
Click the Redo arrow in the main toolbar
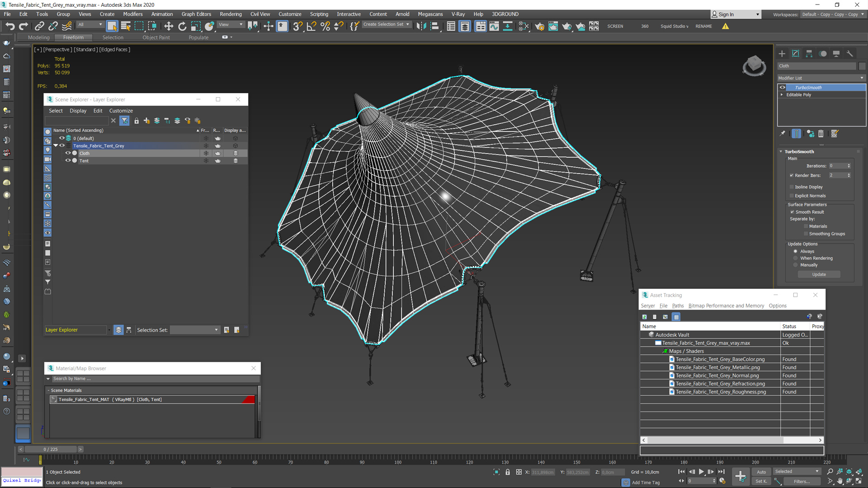click(24, 26)
